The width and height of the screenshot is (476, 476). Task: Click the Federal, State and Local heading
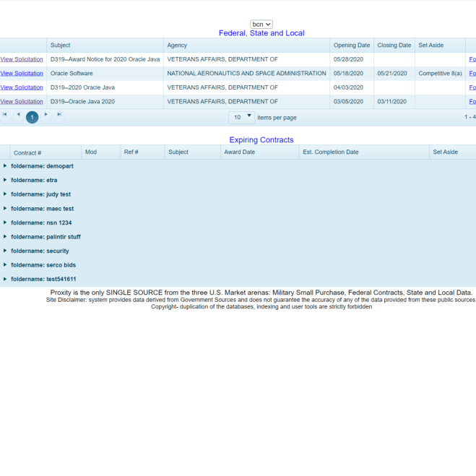tap(261, 33)
